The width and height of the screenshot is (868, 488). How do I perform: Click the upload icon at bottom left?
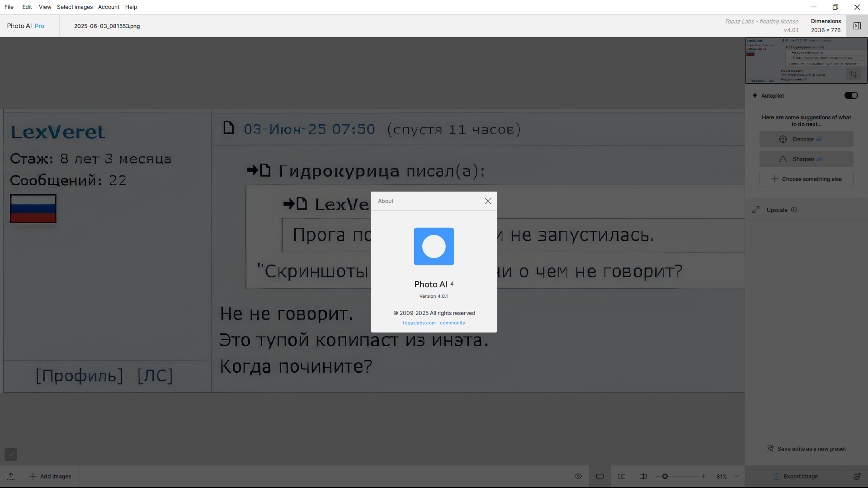pos(11,476)
